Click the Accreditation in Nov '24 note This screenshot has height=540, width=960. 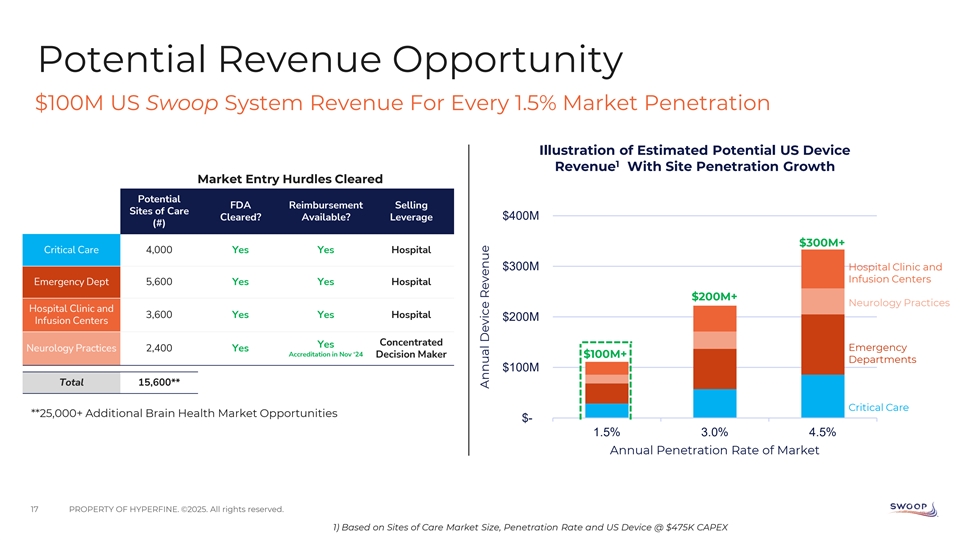click(325, 355)
